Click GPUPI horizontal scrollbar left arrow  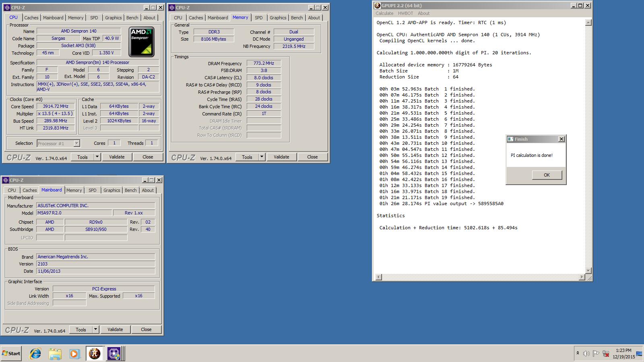(x=378, y=277)
